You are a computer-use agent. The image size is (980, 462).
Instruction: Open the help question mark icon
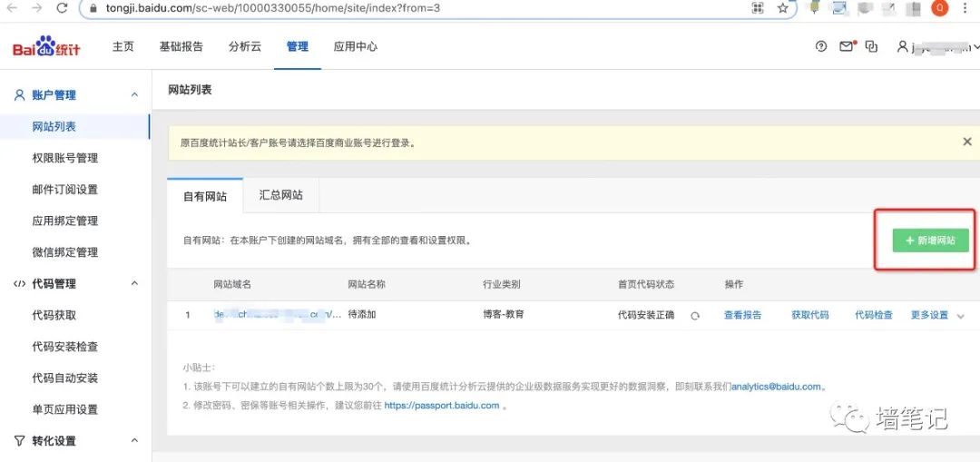[821, 46]
